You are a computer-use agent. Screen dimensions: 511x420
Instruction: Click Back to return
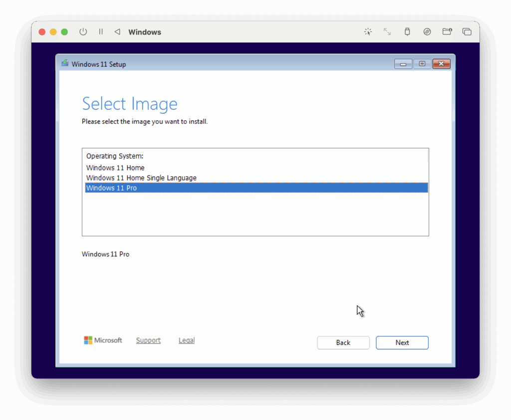click(x=343, y=343)
